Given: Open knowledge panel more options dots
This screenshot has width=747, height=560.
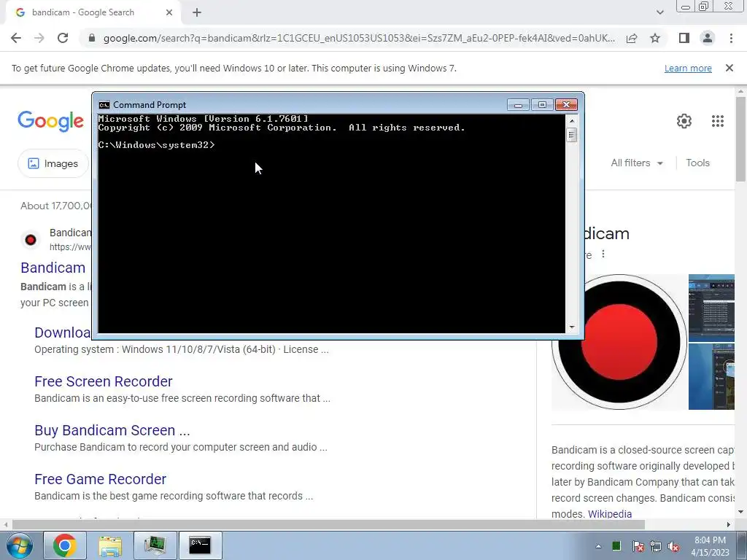Looking at the screenshot, I should 603,254.
